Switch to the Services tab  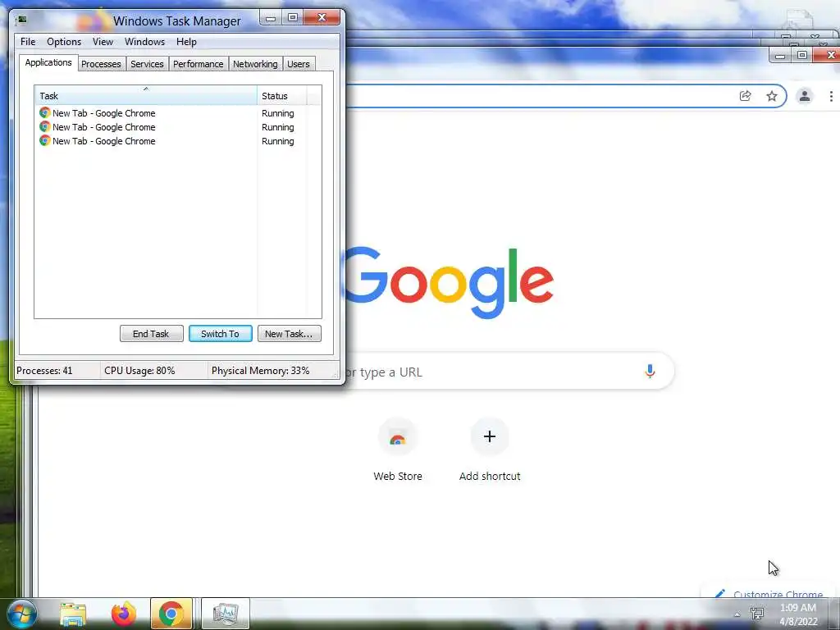pyautogui.click(x=147, y=64)
